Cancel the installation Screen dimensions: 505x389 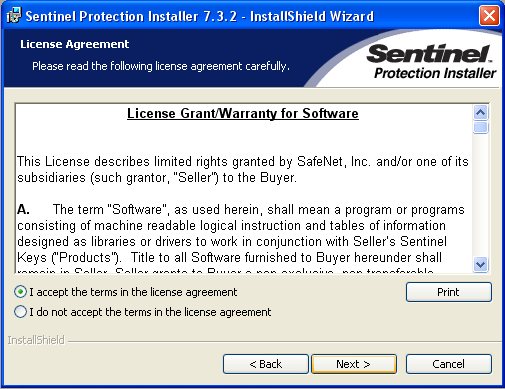pos(449,364)
